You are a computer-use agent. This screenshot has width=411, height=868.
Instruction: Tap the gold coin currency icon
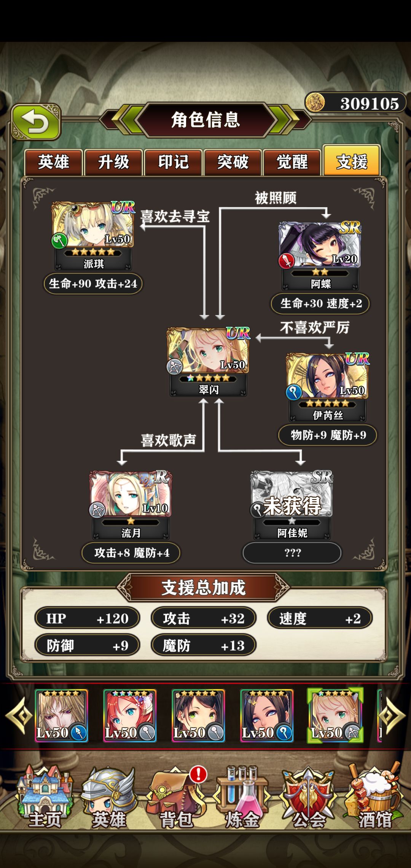point(315,102)
